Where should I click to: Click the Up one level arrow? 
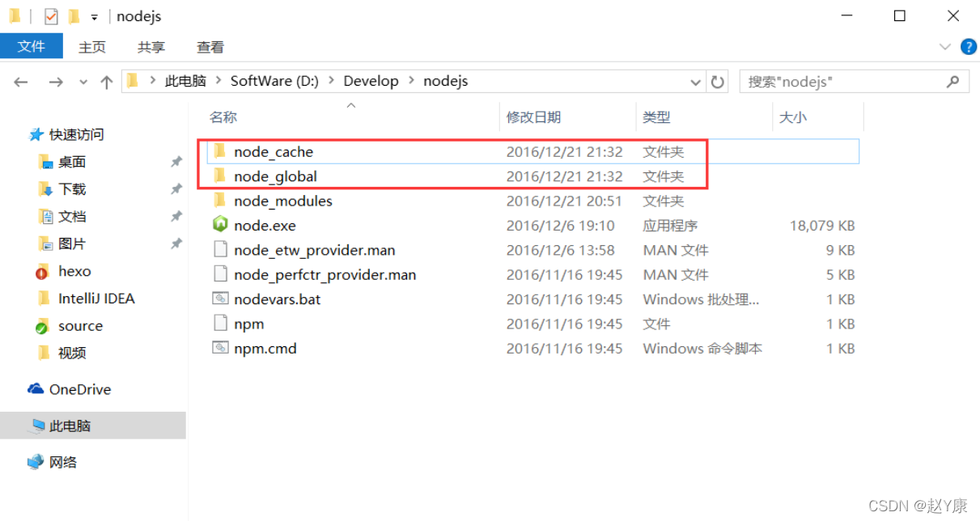click(x=106, y=82)
